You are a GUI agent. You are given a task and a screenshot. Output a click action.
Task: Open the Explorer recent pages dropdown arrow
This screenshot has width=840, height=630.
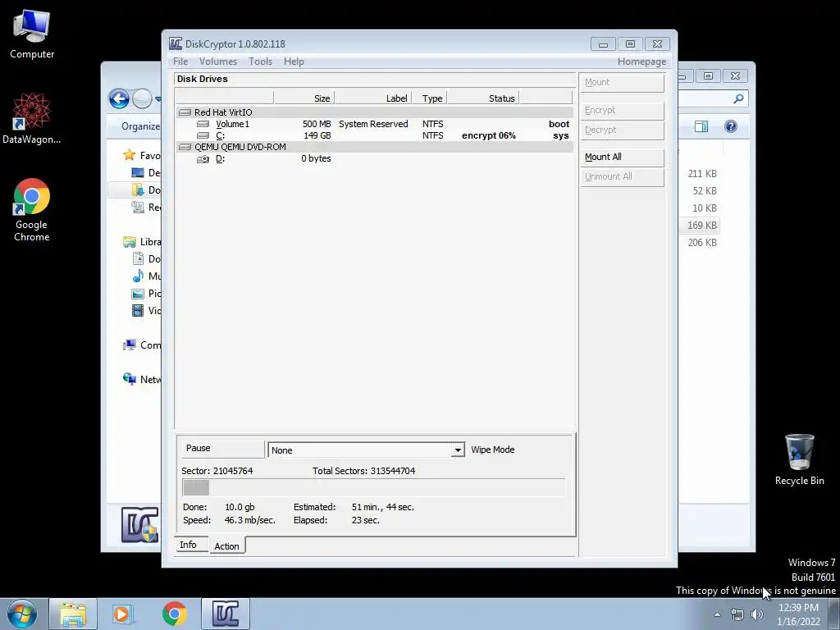(158, 99)
